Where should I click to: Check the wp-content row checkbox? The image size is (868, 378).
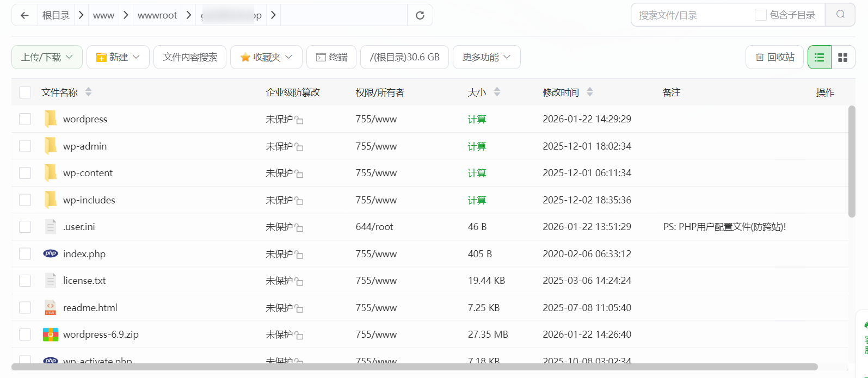pos(25,173)
